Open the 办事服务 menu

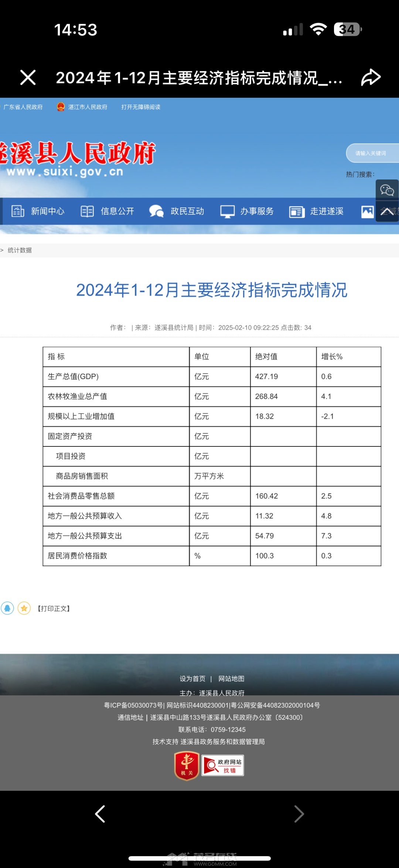(x=247, y=211)
